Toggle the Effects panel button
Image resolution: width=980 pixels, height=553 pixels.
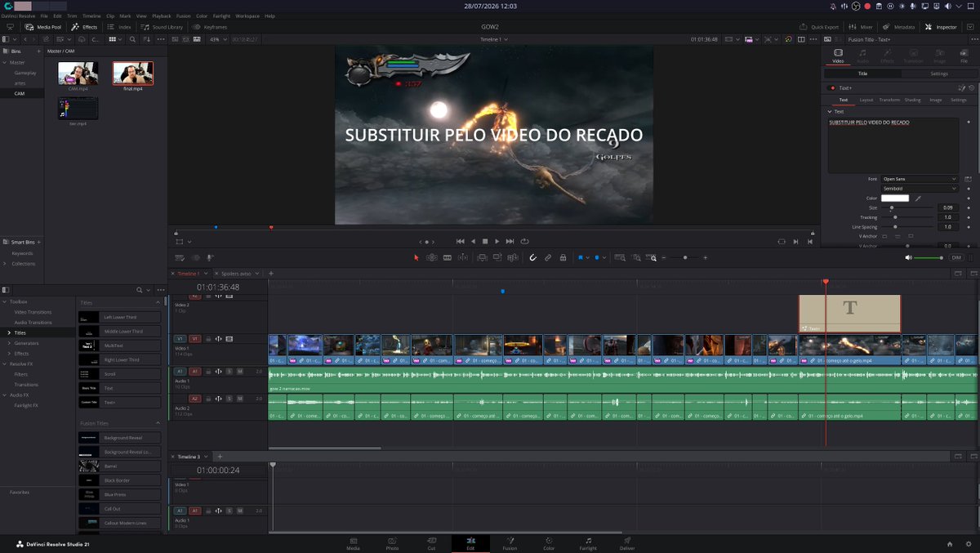84,27
